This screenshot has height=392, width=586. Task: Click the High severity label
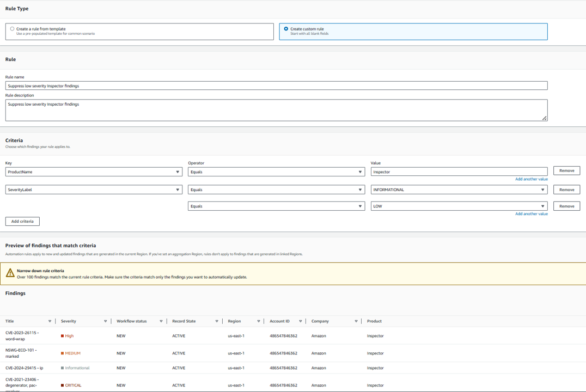point(69,336)
